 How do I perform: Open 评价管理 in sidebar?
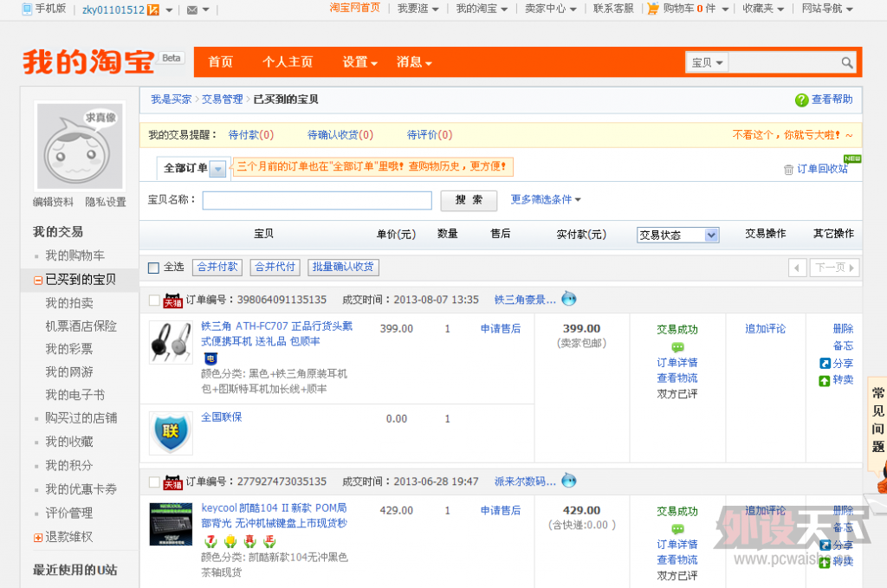coord(69,514)
